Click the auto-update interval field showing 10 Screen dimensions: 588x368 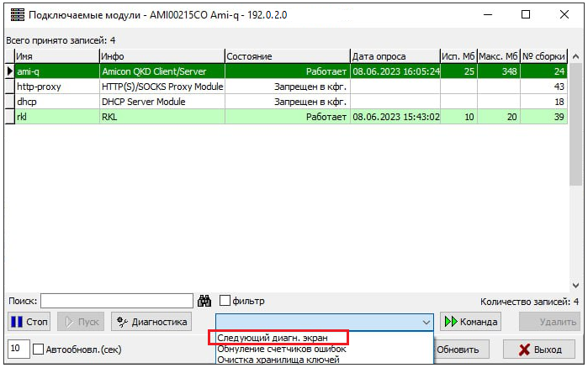coord(17,350)
